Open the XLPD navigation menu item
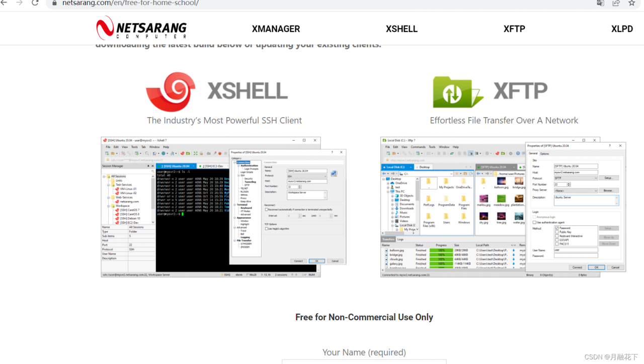644x364 pixels. [622, 29]
